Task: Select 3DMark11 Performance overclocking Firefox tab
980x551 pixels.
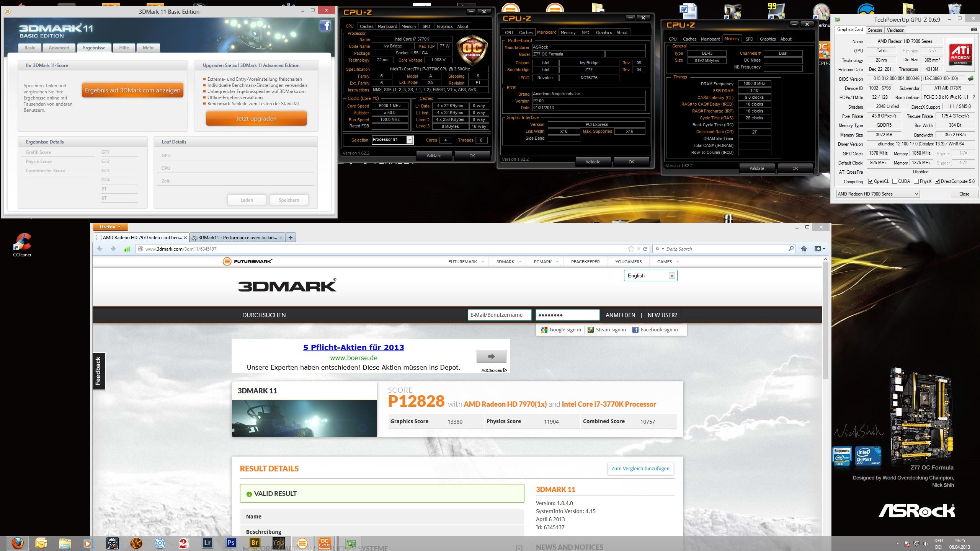Action: coord(237,238)
